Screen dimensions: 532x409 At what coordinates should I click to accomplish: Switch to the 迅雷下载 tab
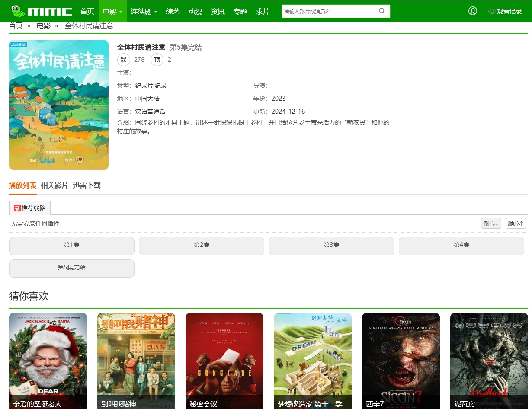pos(87,185)
